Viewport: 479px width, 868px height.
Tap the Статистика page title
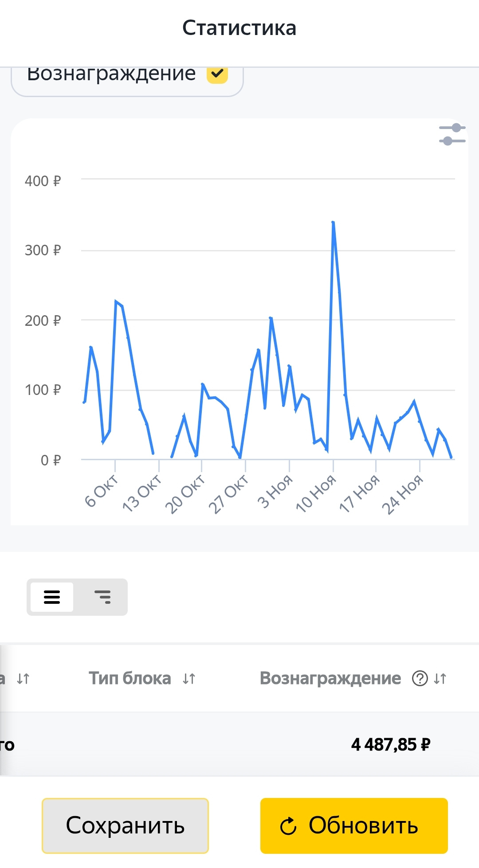click(x=239, y=28)
